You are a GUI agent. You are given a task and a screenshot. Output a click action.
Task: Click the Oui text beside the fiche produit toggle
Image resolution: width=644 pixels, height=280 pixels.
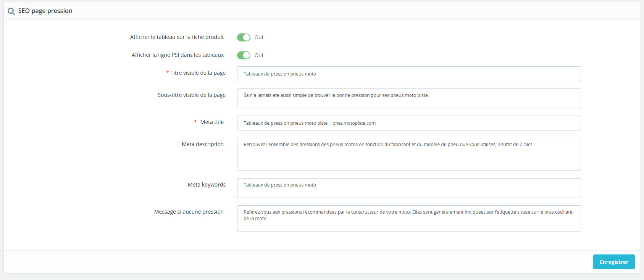(258, 37)
